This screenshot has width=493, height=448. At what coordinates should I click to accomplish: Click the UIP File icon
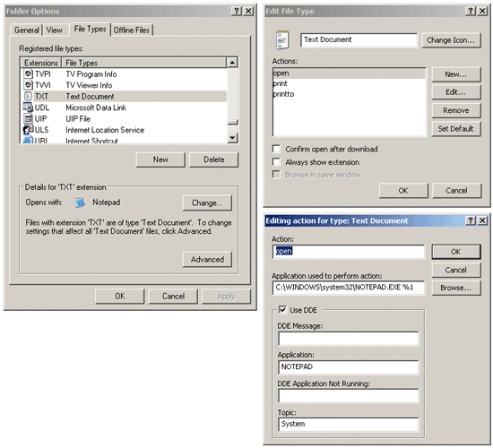point(29,118)
